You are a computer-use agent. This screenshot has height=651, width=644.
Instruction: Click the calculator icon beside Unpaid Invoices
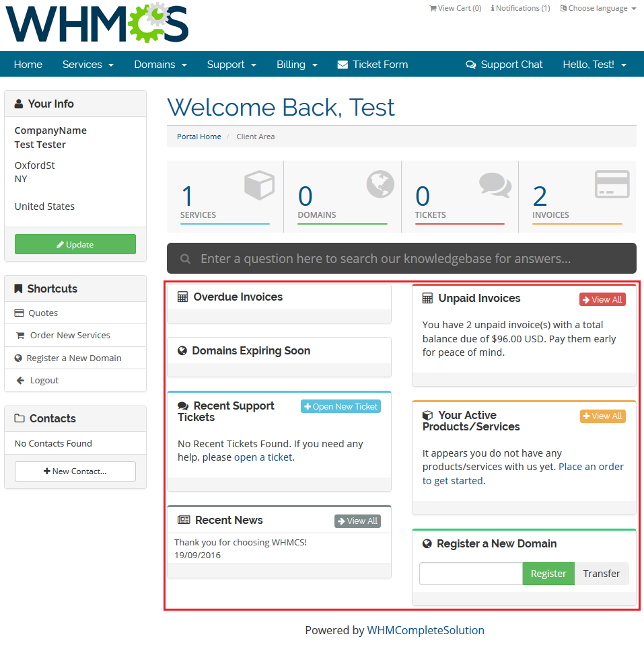pyautogui.click(x=427, y=298)
